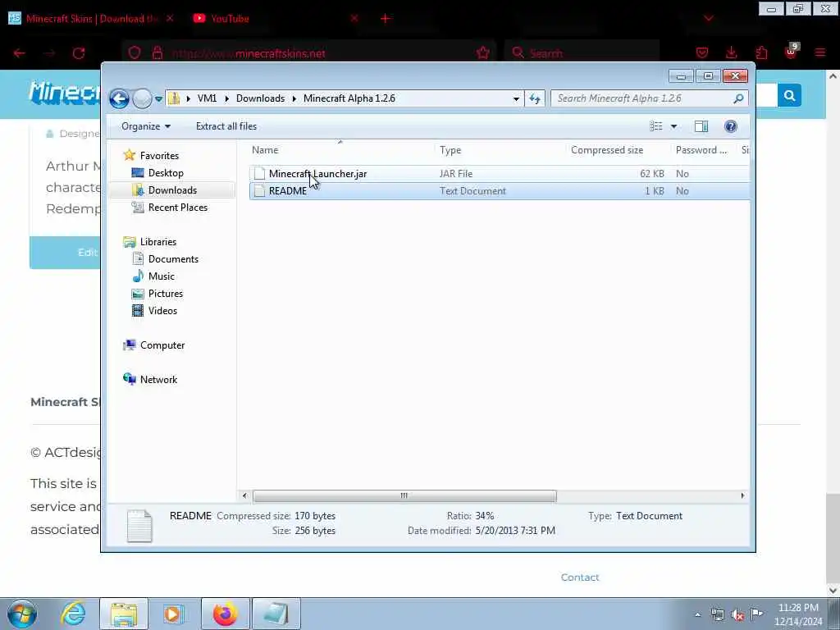Open the recent pages arrow beside forward button

[158, 98]
